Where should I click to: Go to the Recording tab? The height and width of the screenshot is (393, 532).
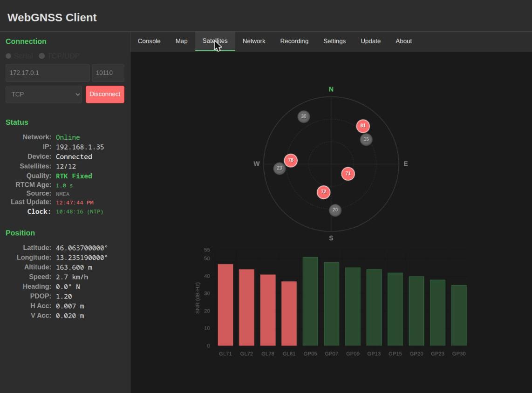click(294, 41)
